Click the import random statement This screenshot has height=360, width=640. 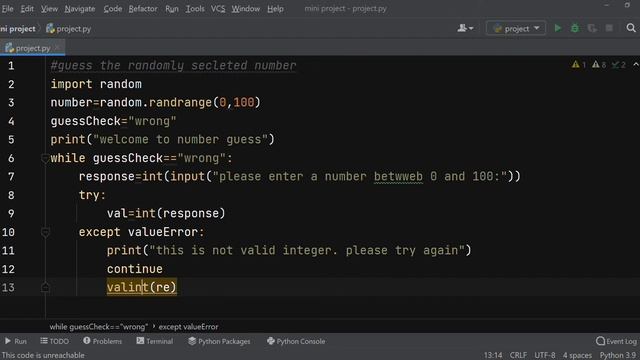(x=96, y=84)
